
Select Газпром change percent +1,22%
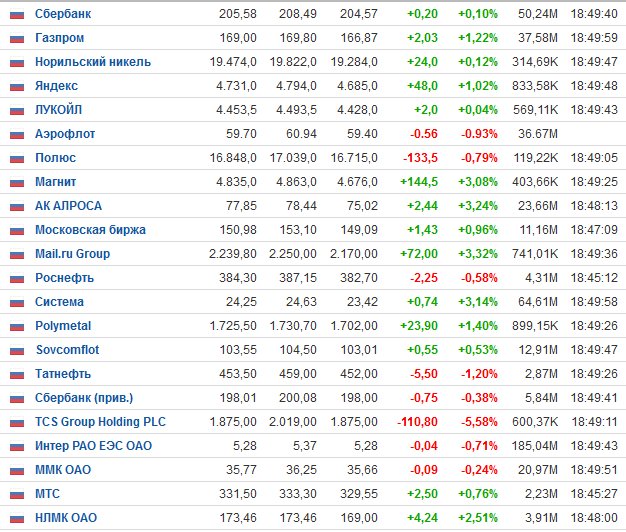pos(478,38)
